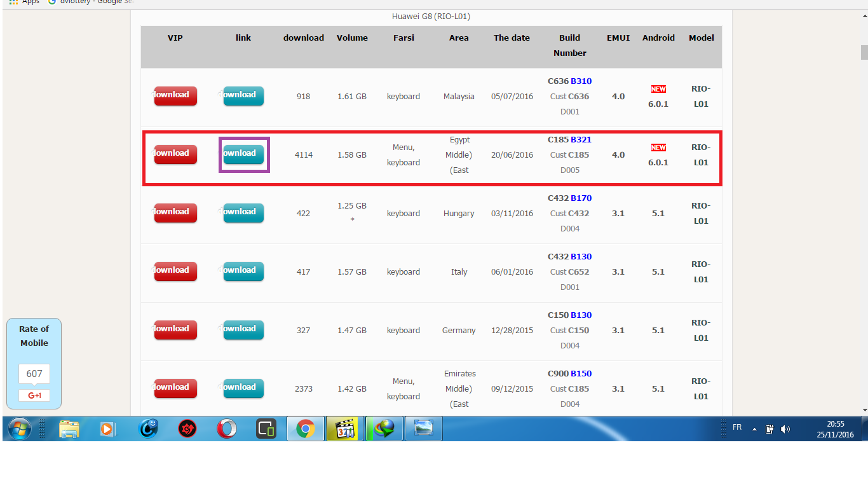Click the "Huawei G8 (RIO-L01)" table title
Viewport: 868px width, 501px height.
pyautogui.click(x=431, y=16)
